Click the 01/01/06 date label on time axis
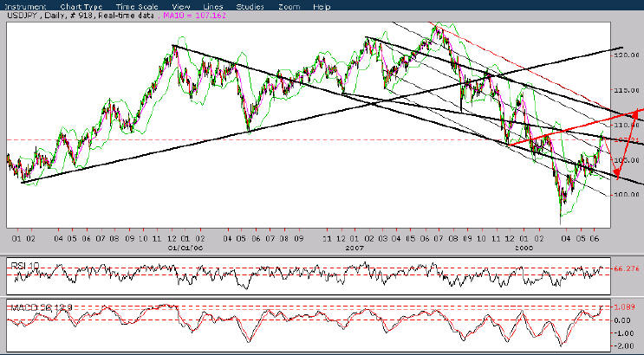The image size is (644, 355). 180,246
